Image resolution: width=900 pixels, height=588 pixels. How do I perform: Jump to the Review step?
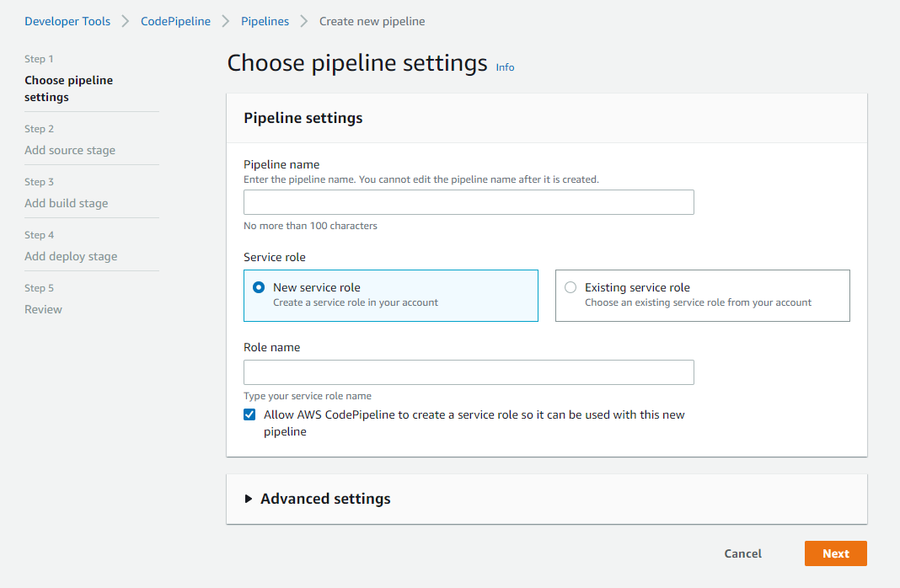pos(43,309)
